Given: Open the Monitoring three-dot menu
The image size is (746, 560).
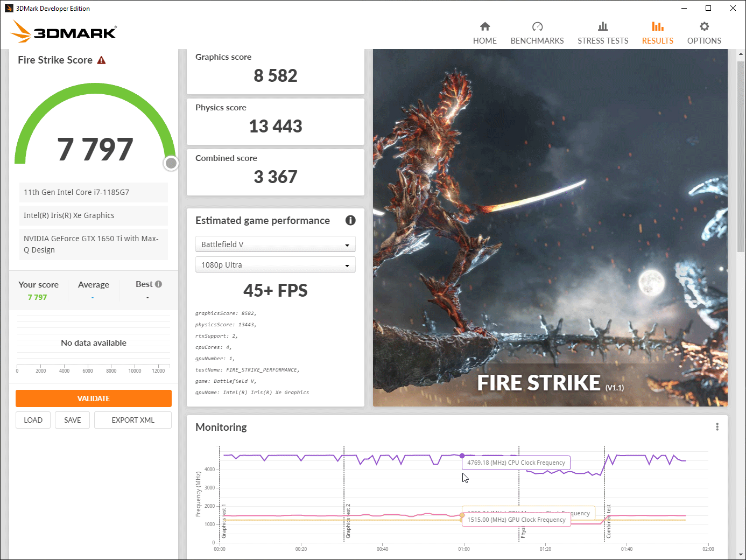Looking at the screenshot, I should click(x=717, y=427).
